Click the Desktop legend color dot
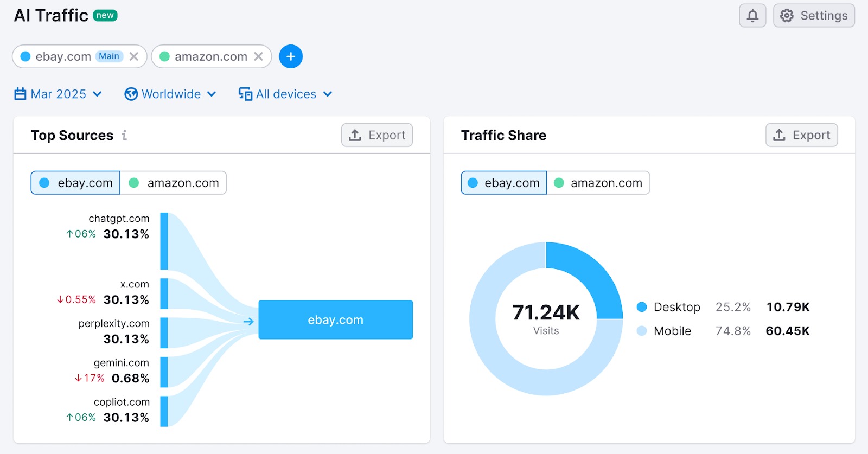868x454 pixels. 642,307
